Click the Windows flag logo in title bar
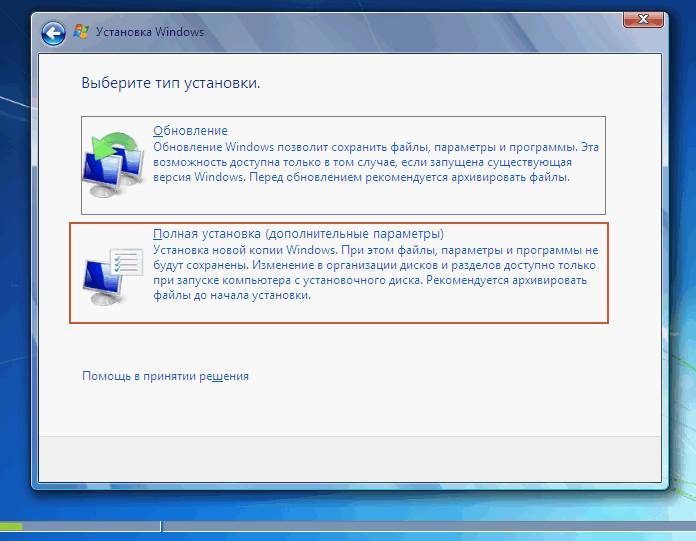This screenshot has width=696, height=541. [82, 32]
